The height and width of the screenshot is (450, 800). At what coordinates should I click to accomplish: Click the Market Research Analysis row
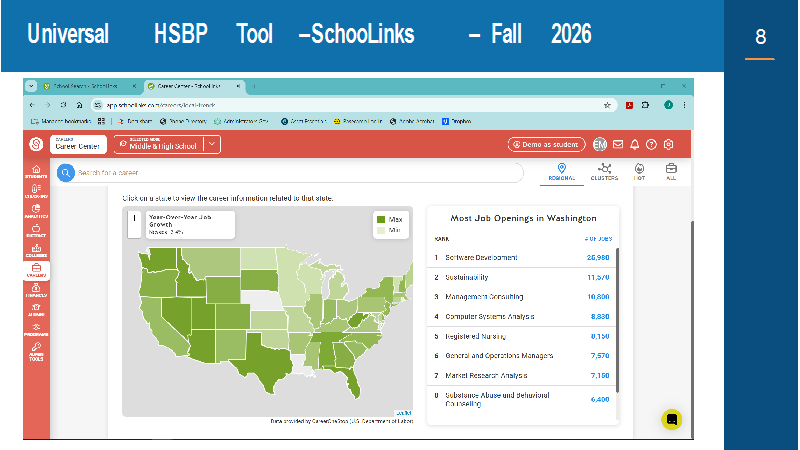(521, 376)
